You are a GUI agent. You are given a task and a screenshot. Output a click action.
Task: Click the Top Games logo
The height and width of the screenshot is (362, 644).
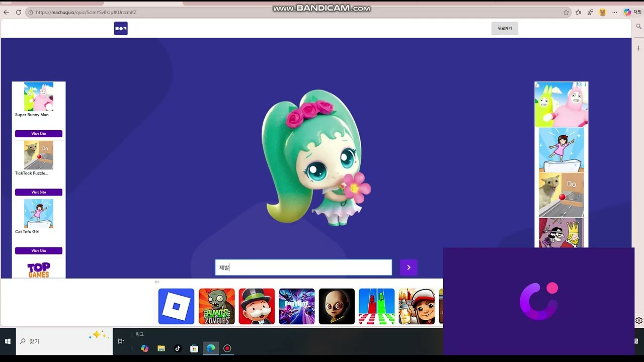(39, 270)
